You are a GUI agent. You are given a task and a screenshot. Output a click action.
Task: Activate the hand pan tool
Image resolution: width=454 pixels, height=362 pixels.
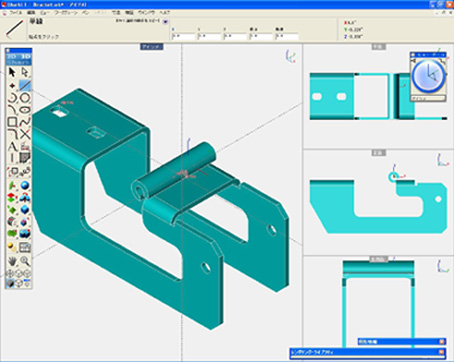(12, 261)
